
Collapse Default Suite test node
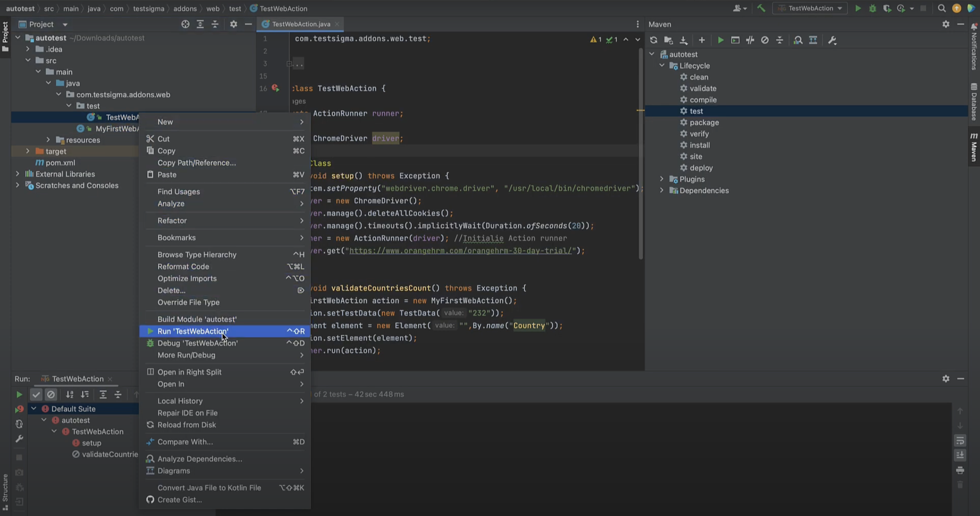tap(33, 408)
